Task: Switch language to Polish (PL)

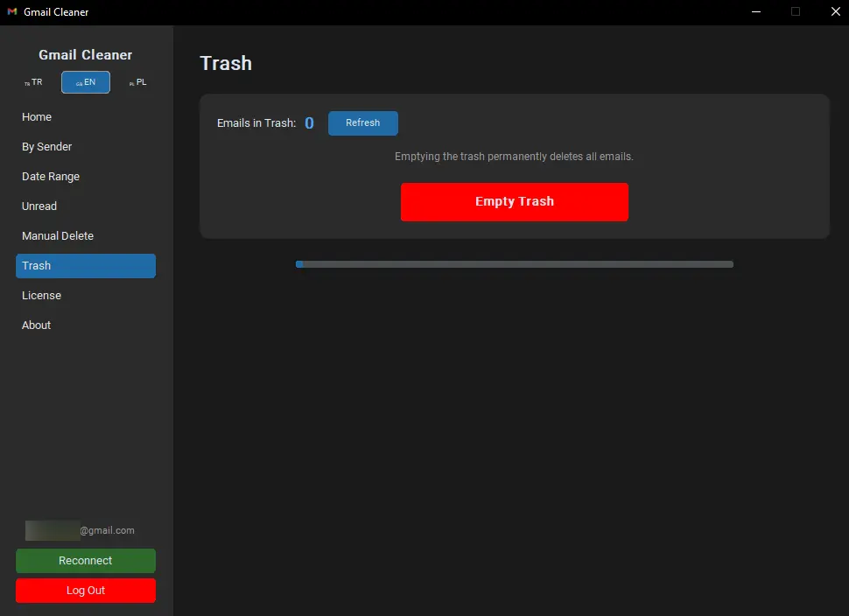Action: [137, 82]
